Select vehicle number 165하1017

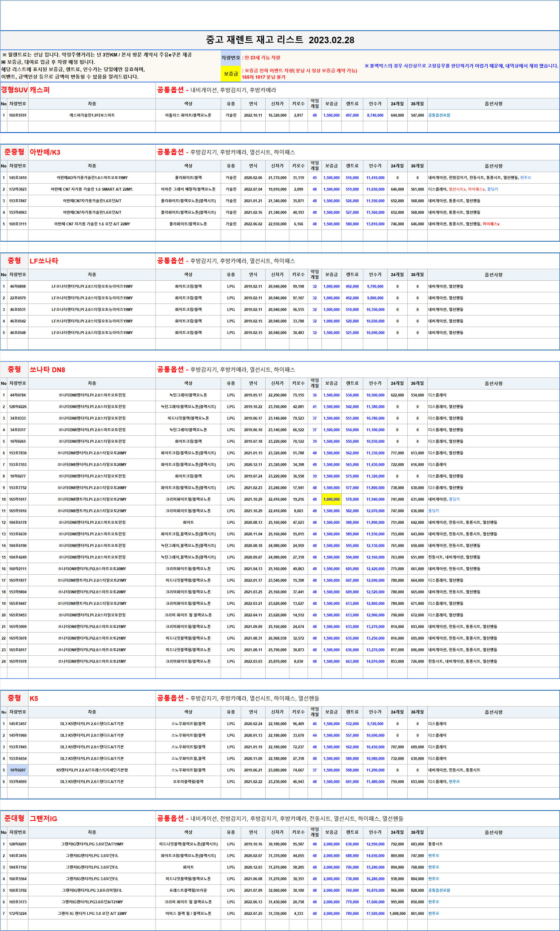pos(18,499)
